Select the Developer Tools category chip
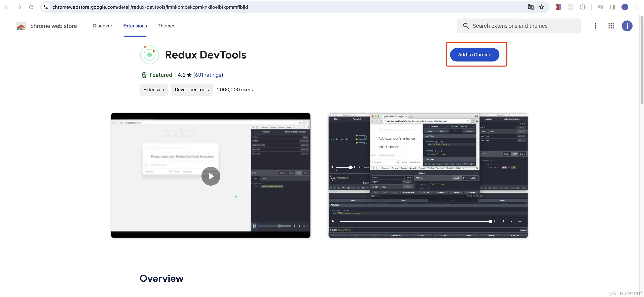The image size is (644, 297). tap(191, 89)
